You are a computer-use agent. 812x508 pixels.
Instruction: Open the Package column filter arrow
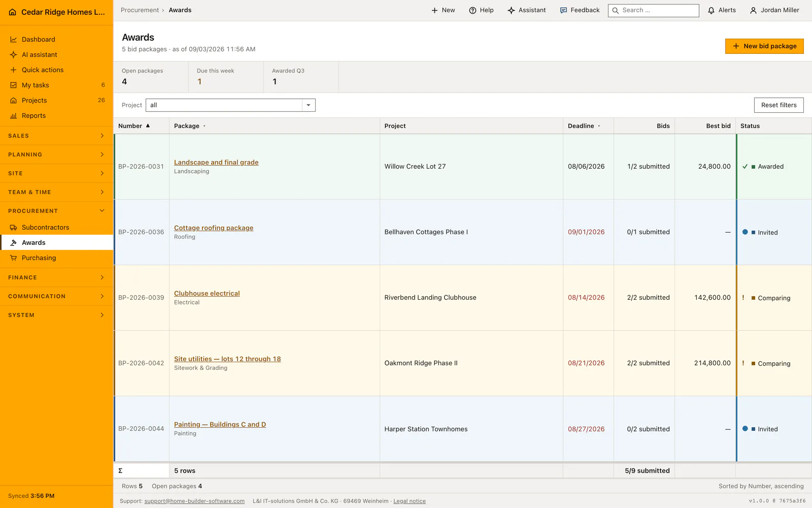click(205, 126)
